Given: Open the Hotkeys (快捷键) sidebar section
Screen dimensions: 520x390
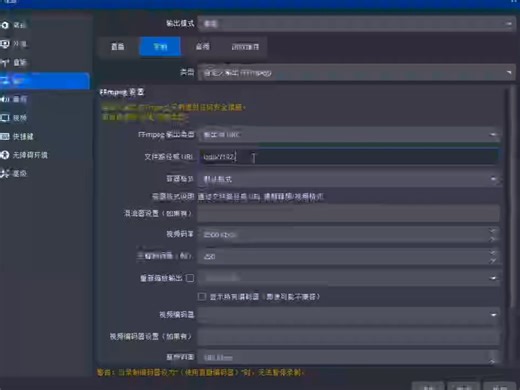Looking at the screenshot, I should [18, 136].
